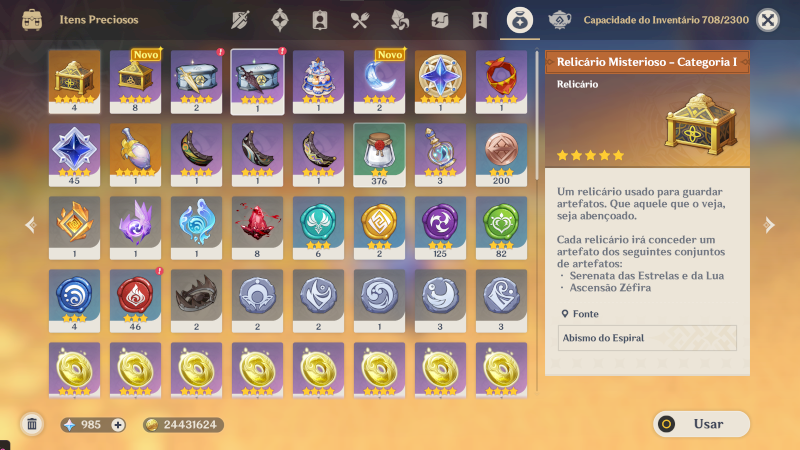
Task: Go to the next inventory category arrow
Action: pos(769,224)
